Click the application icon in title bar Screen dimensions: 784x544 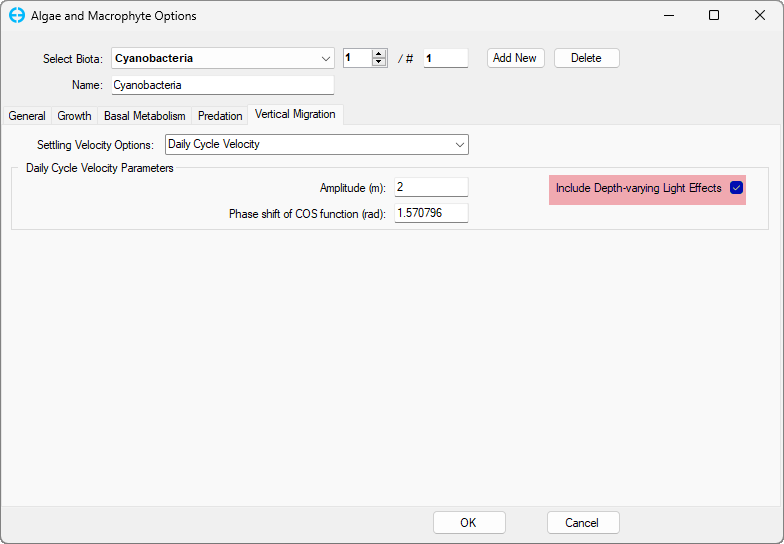click(16, 16)
